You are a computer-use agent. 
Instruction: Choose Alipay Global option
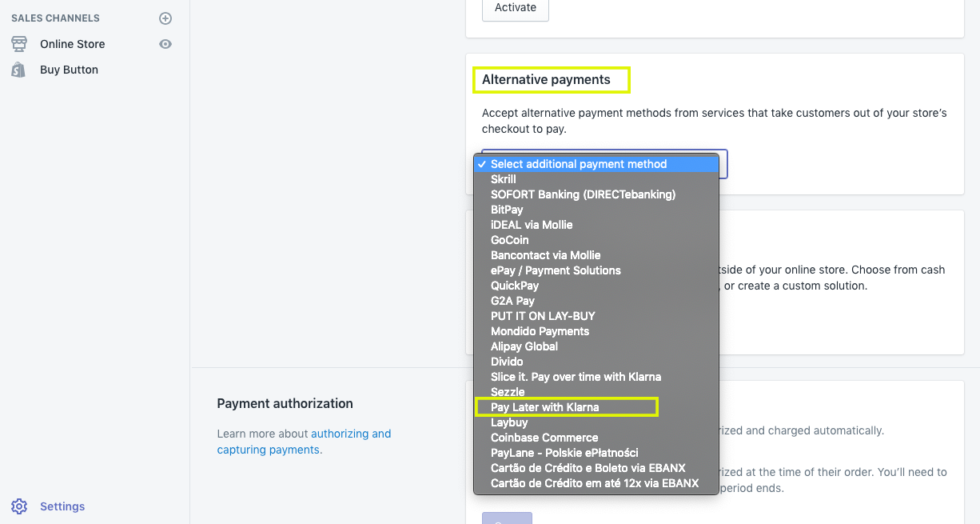tap(596, 346)
